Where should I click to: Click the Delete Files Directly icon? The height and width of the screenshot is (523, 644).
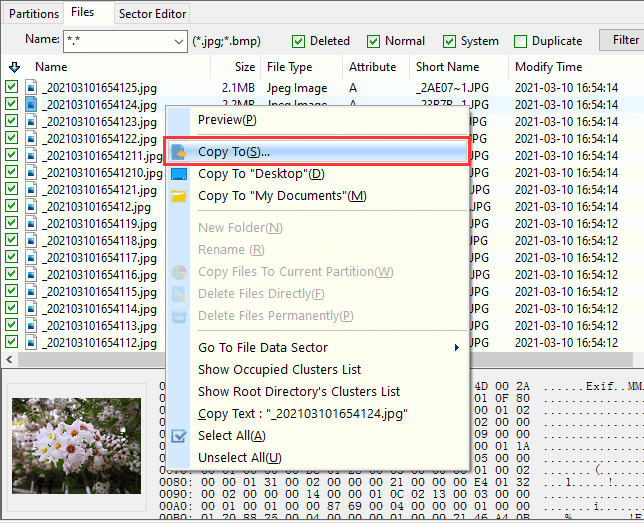tap(179, 294)
